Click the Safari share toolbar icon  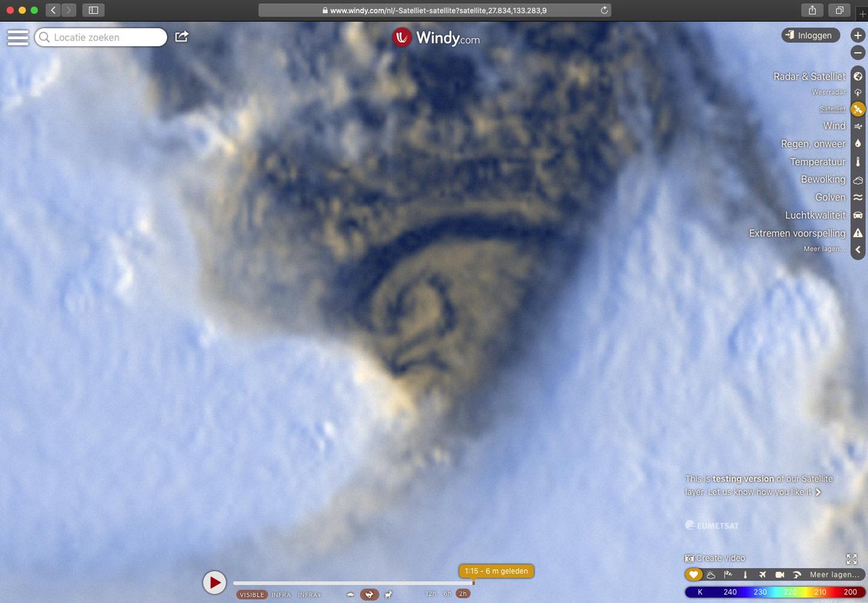coord(811,10)
